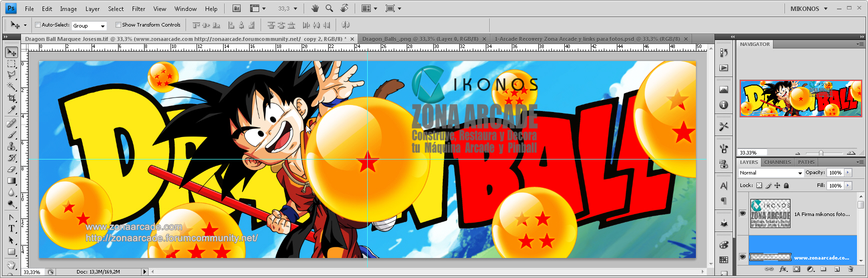This screenshot has width=868, height=278.
Task: Select the Pen tool
Action: pos(12,217)
